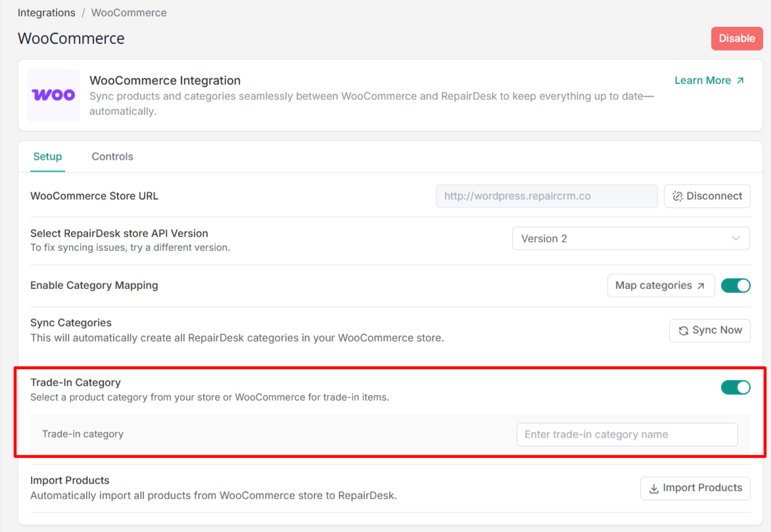
Task: Focus the trade-in category name field
Action: [x=626, y=435]
